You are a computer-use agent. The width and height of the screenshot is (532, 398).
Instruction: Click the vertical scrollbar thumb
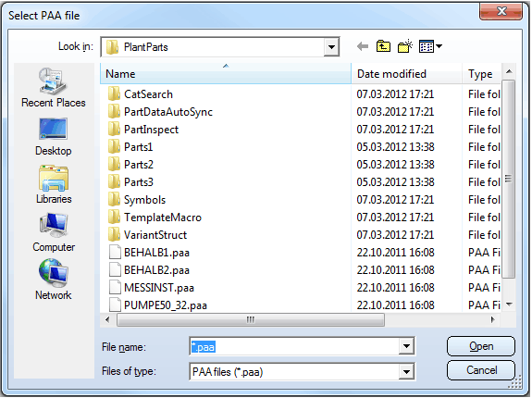click(508, 179)
